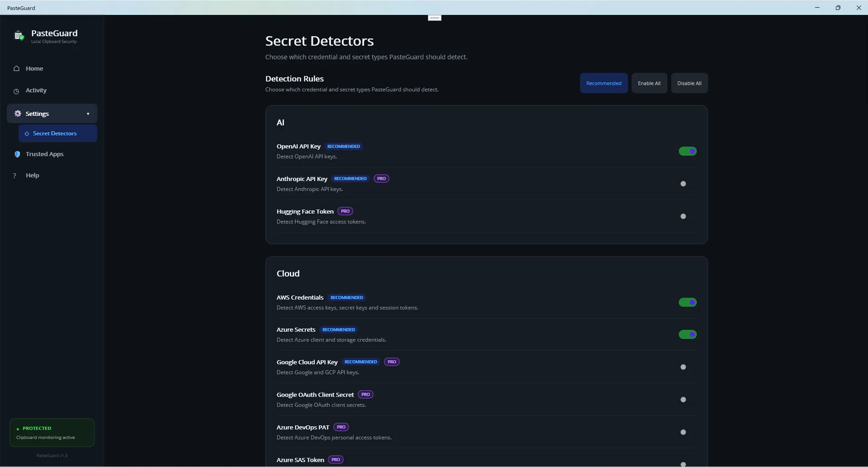868x467 pixels.
Task: Click the 'PasteGuard v1.0' version text
Action: click(52, 456)
